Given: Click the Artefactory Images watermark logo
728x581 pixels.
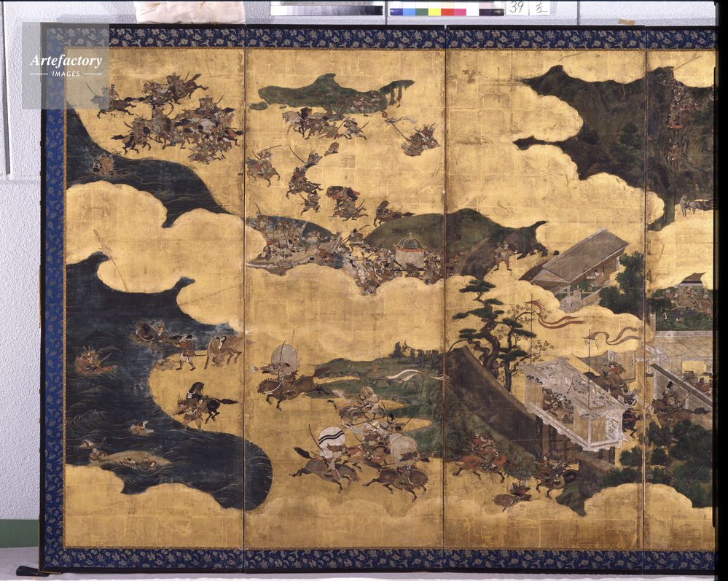Looking at the screenshot, I should [66, 64].
